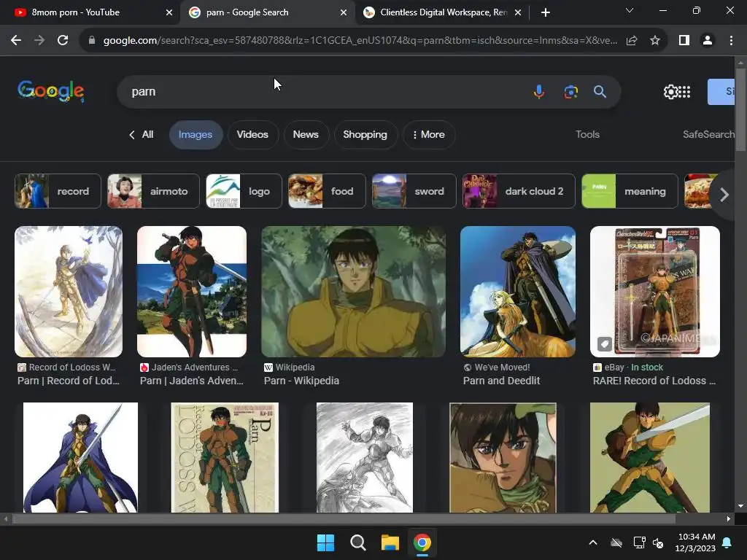Click the browser back arrow
The image size is (747, 560).
(16, 41)
